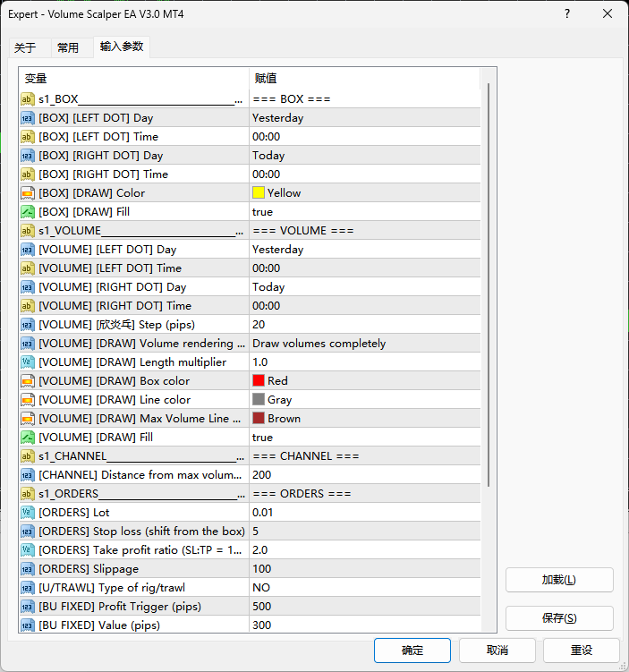Click the string icon for [VOLUME] [RIGHT DOT] Time
Screen dimensions: 629x672
coord(28,306)
